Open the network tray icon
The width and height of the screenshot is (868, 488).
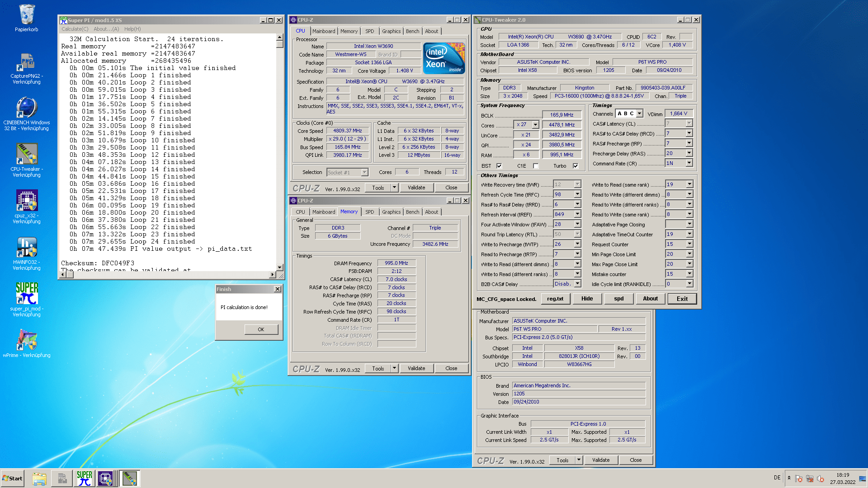(810, 479)
